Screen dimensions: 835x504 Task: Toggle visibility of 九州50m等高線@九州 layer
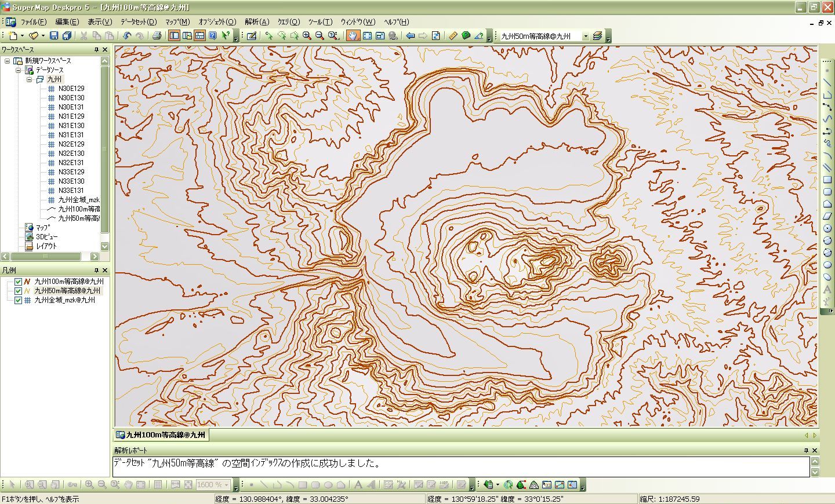(18, 291)
